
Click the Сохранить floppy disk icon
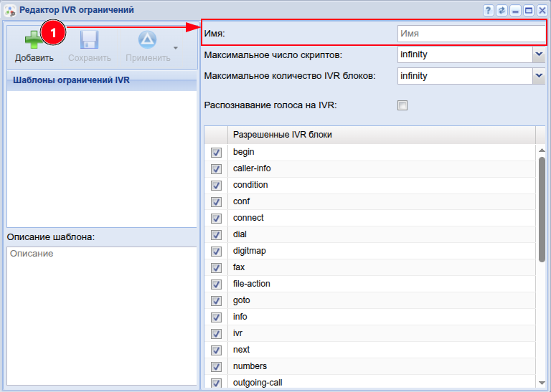[x=89, y=39]
